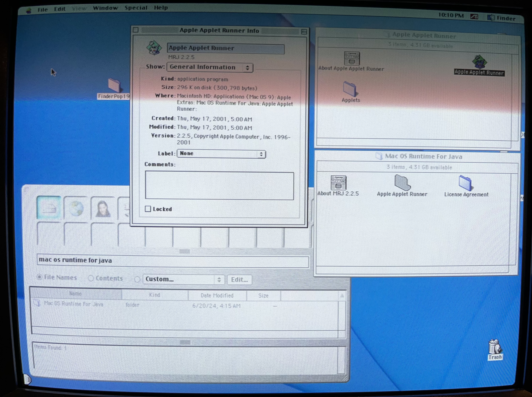Open the Window menu
This screenshot has height=397, width=532.
105,8
